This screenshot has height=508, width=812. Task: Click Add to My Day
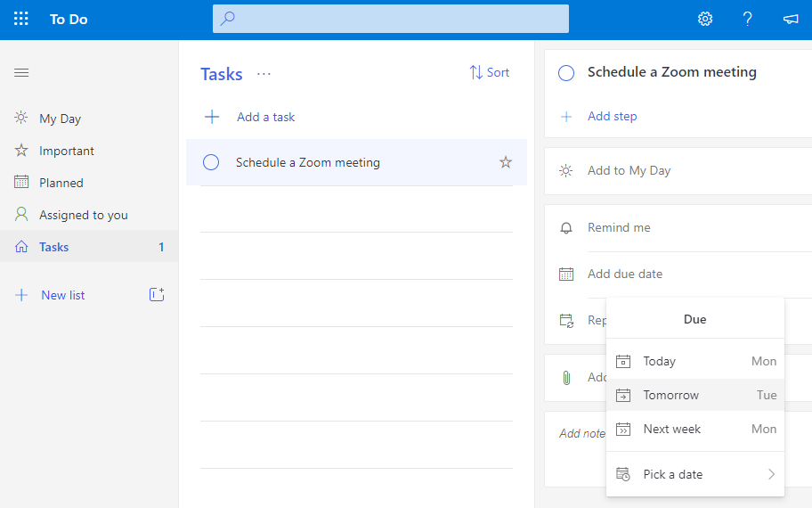629,170
